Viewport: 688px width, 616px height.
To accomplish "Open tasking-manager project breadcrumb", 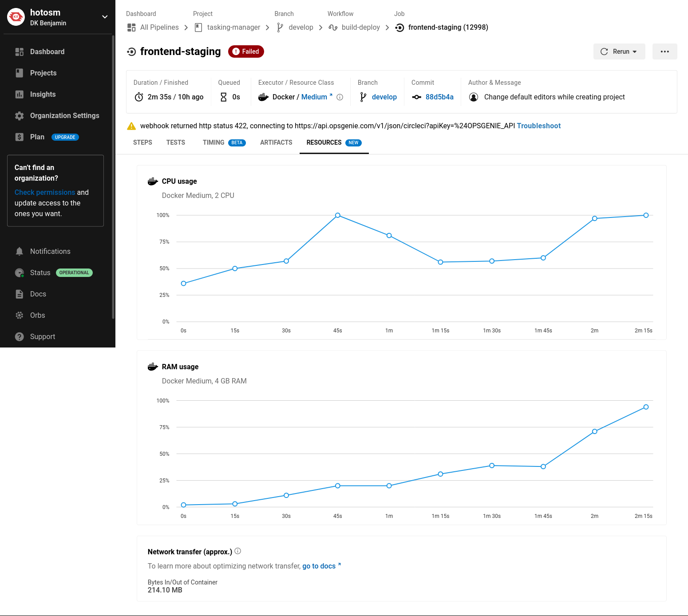I will [233, 27].
